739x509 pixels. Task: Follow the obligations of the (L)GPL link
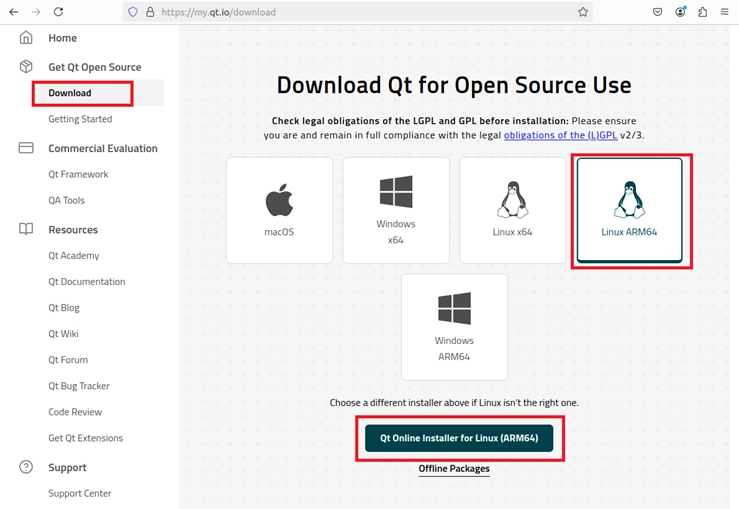tap(560, 135)
